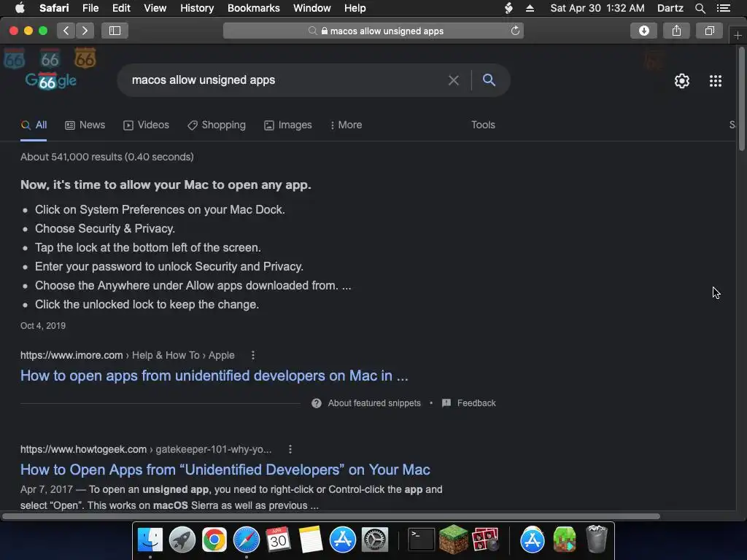
Task: Switch to the News results tab
Action: [x=85, y=125]
